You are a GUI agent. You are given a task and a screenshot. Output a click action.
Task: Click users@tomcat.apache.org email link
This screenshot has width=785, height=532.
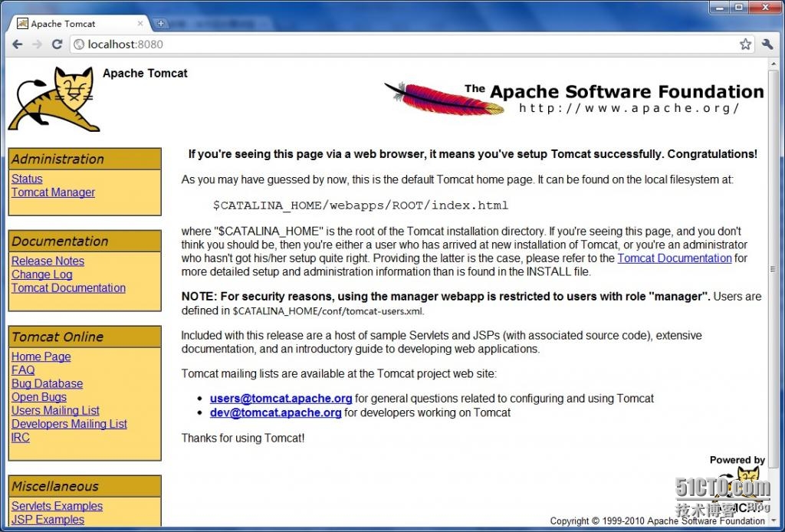(x=281, y=399)
